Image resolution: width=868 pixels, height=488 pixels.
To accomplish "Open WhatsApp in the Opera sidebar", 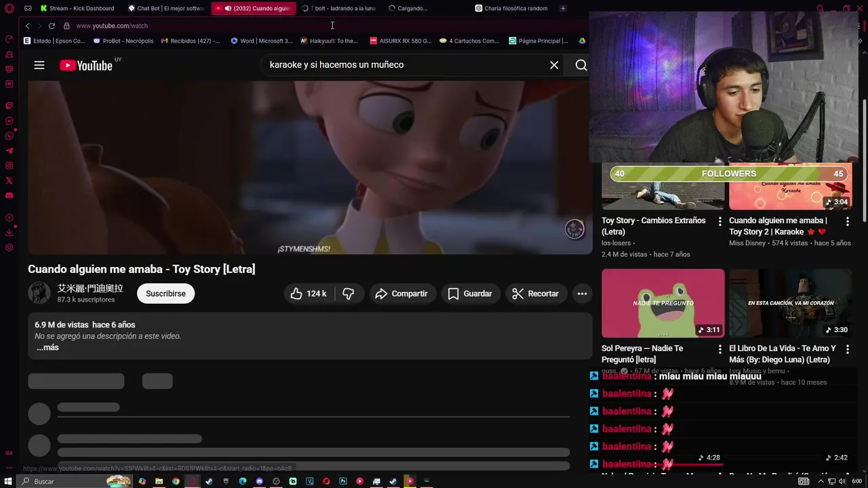I will tap(9, 136).
